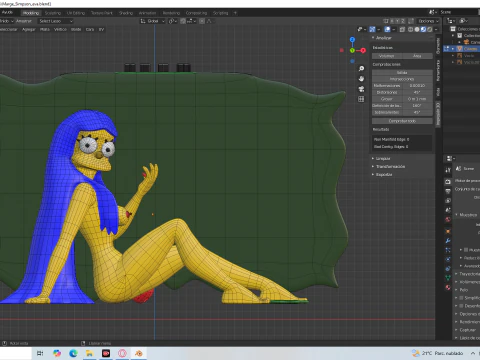480x360 pixels.
Task: Switch to the Animation workspace tab
Action: coord(147,13)
